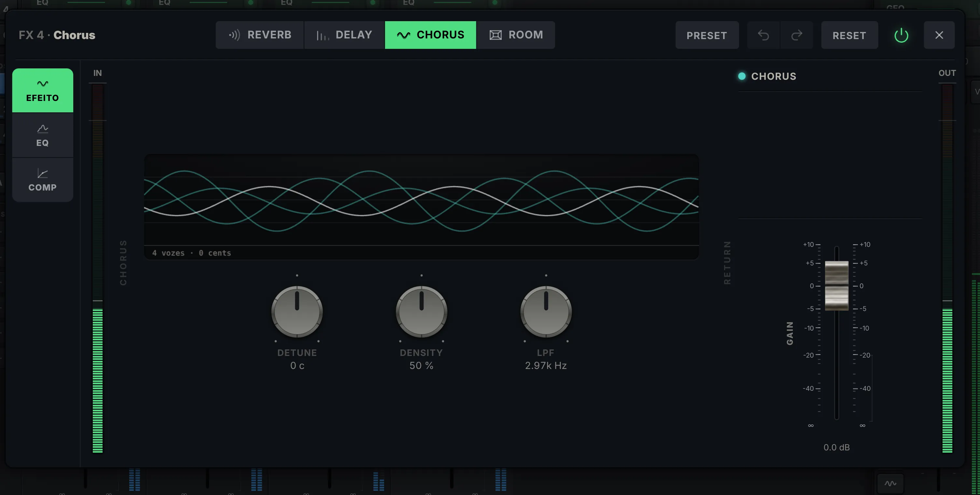The width and height of the screenshot is (980, 495).
Task: Click the RESET button
Action: pyautogui.click(x=849, y=35)
